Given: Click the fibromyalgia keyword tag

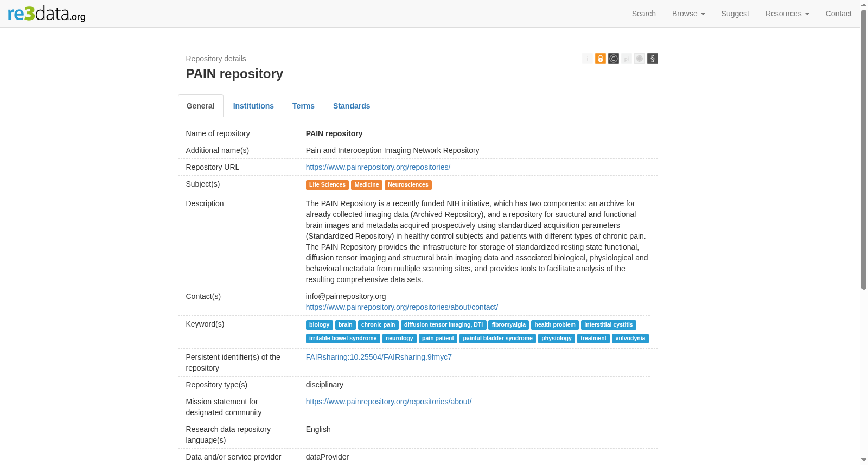Looking at the screenshot, I should pos(509,325).
